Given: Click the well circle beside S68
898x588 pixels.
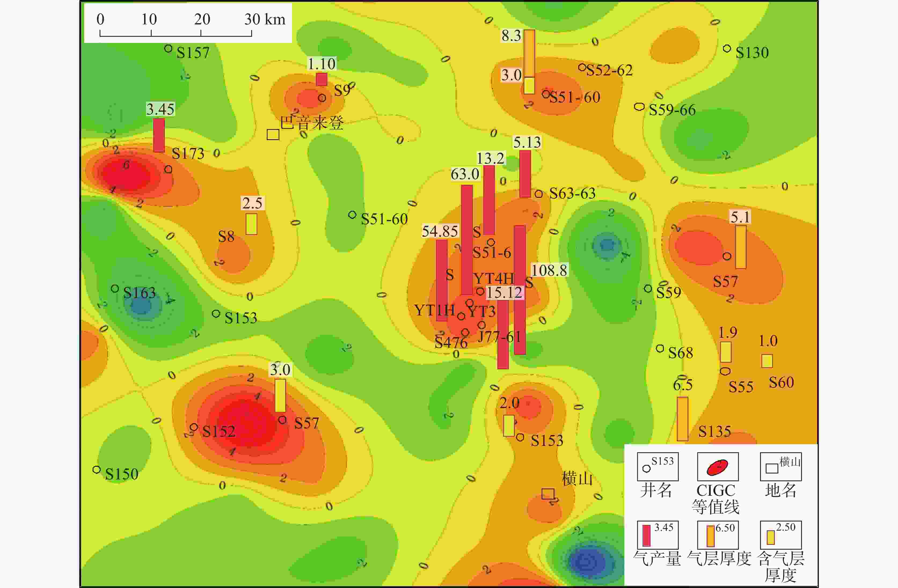Looking at the screenshot, I should (x=660, y=348).
